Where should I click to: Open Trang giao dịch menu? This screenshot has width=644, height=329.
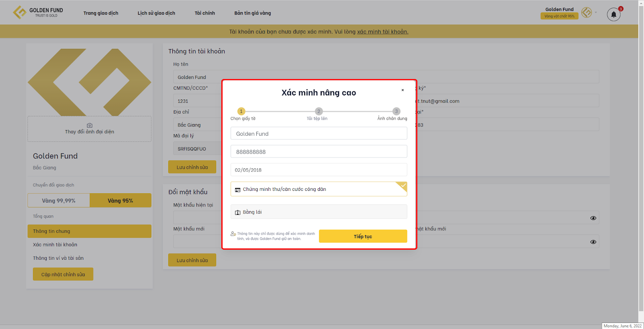point(101,13)
